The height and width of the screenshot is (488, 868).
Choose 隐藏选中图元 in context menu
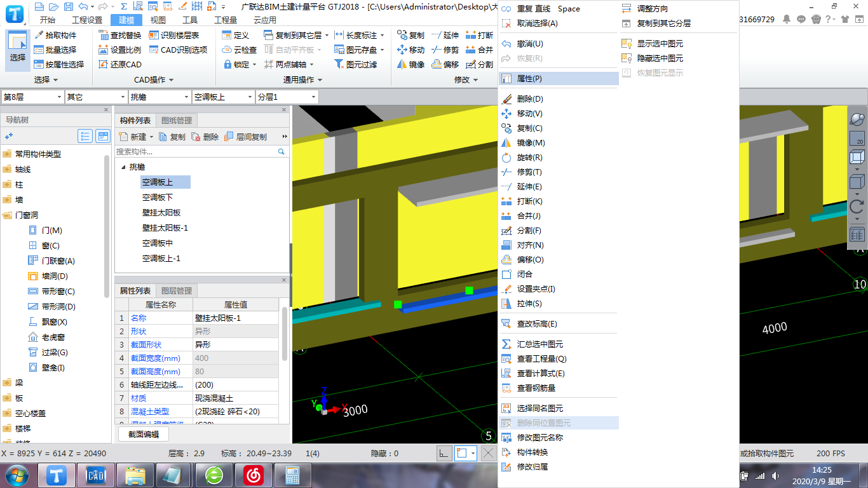click(679, 58)
